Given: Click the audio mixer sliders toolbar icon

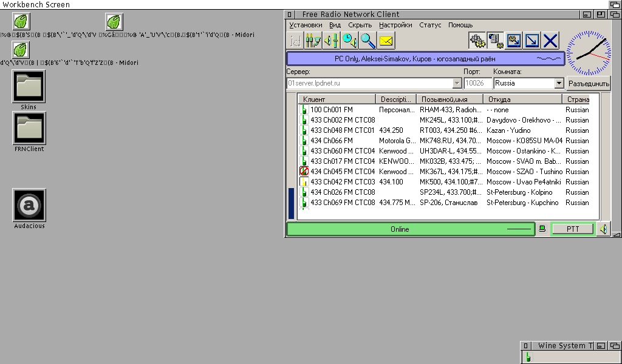Looking at the screenshot, I should pos(313,41).
